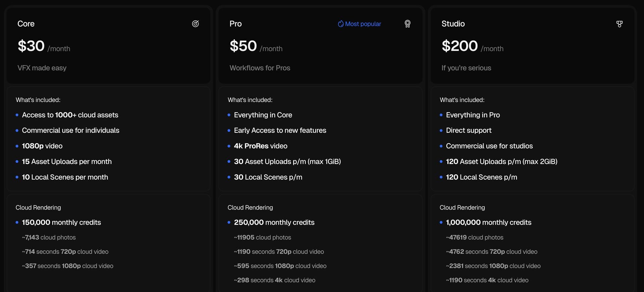Select the $200 Studio price
Viewport: 644px width, 292px height.
460,46
